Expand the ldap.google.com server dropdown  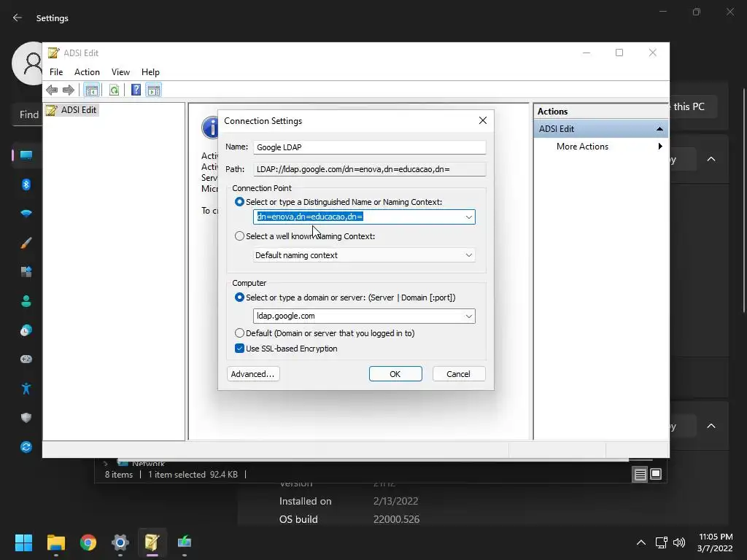pyautogui.click(x=469, y=316)
